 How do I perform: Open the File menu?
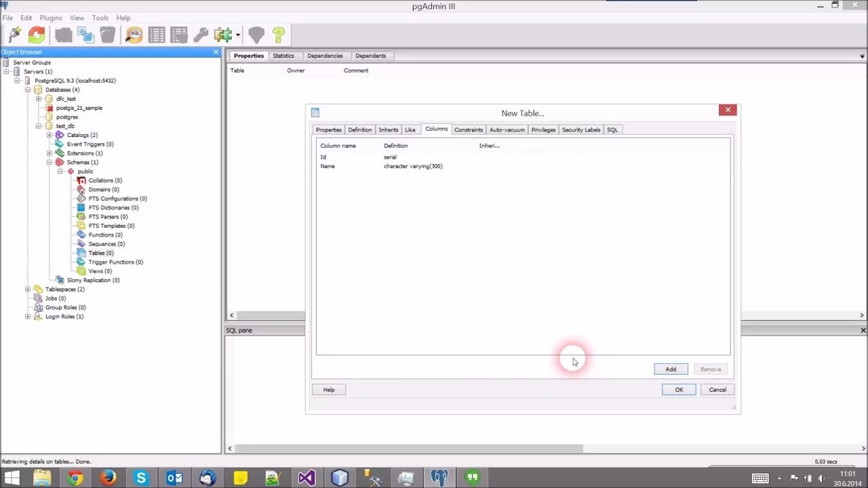pyautogui.click(x=7, y=18)
